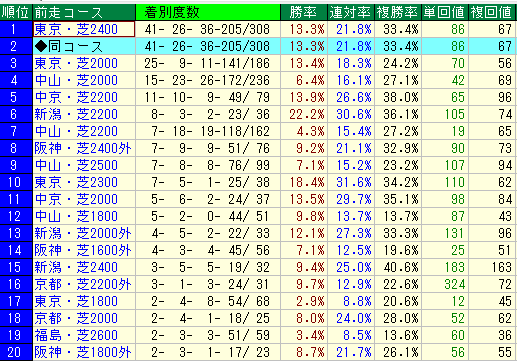Open the 新潟・芝2200 course link
This screenshot has width=517, height=361.
click(x=76, y=114)
